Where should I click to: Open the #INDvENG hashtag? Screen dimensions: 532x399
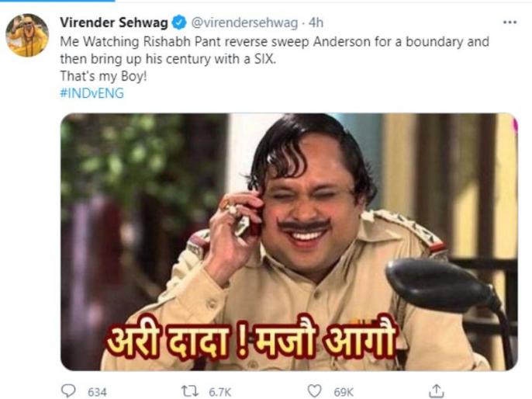click(x=92, y=93)
